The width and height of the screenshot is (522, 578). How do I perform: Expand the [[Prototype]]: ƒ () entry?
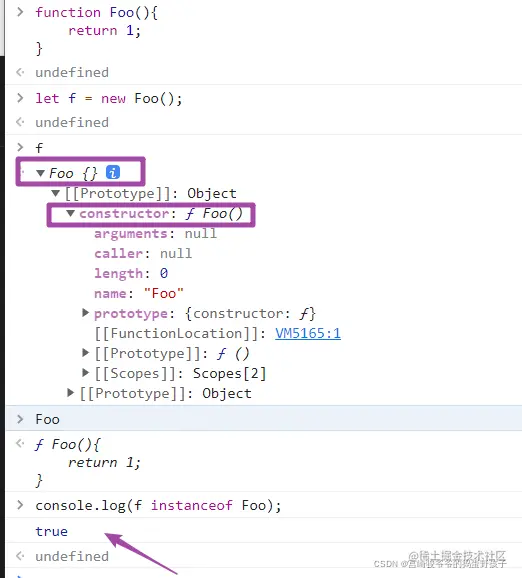click(x=86, y=353)
